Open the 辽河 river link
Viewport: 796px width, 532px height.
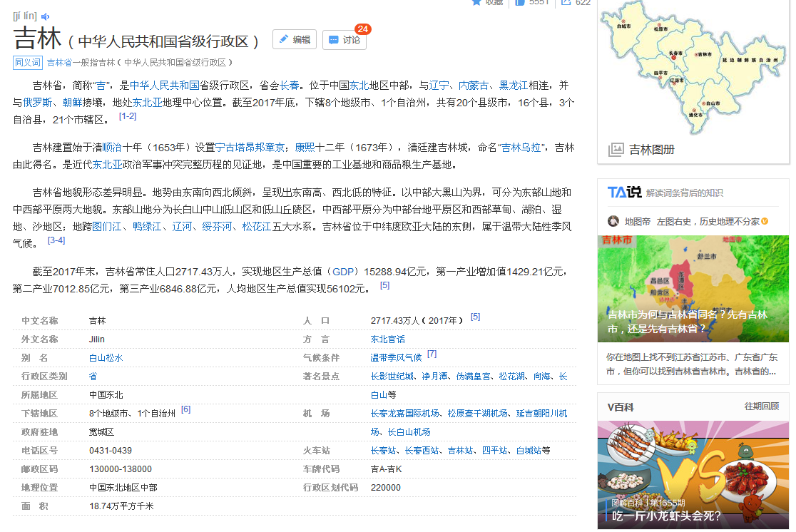point(183,226)
